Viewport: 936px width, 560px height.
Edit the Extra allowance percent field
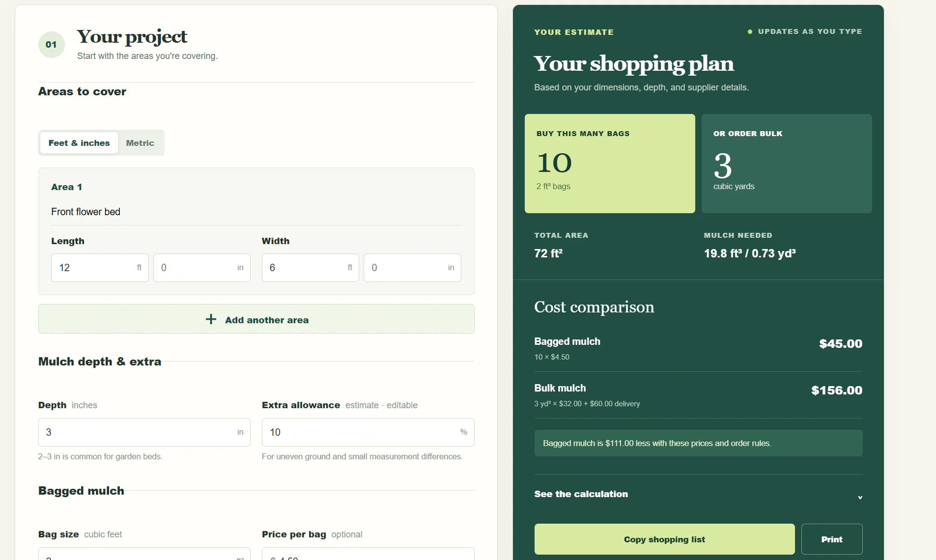pyautogui.click(x=368, y=432)
